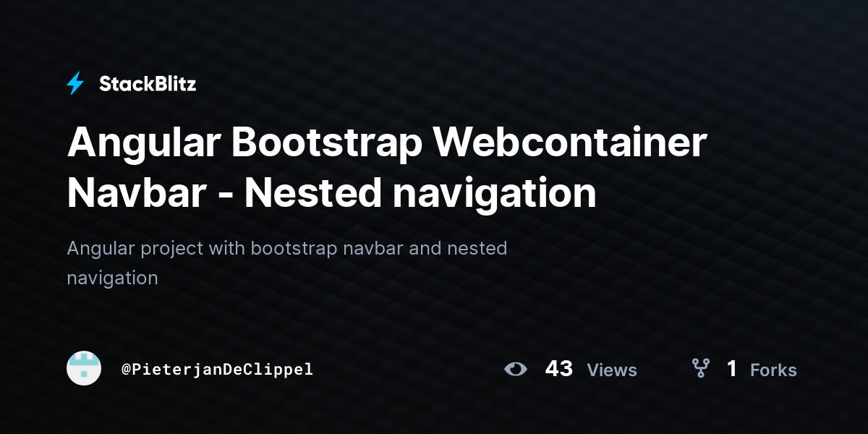Viewport: 868px width, 434px height.
Task: Open the PieterjanDeClippel user avatar
Action: 84,368
